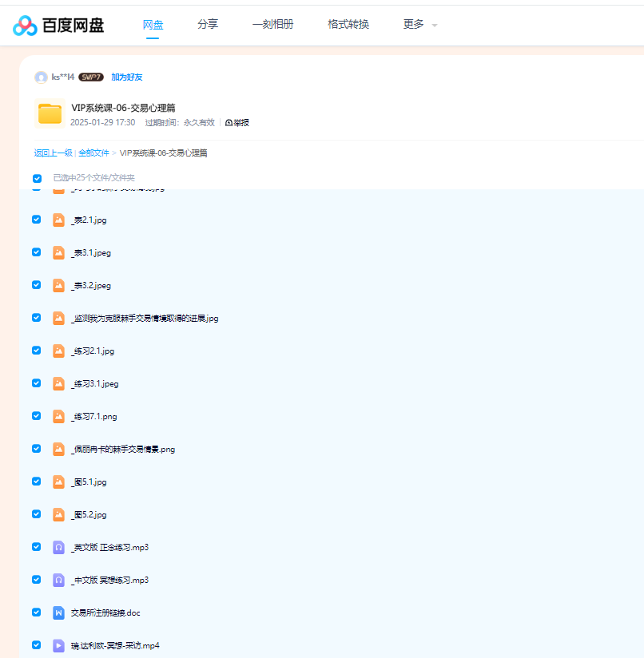Uncheck the _图5.2.jpg checkbox
The image size is (644, 658).
pos(37,514)
